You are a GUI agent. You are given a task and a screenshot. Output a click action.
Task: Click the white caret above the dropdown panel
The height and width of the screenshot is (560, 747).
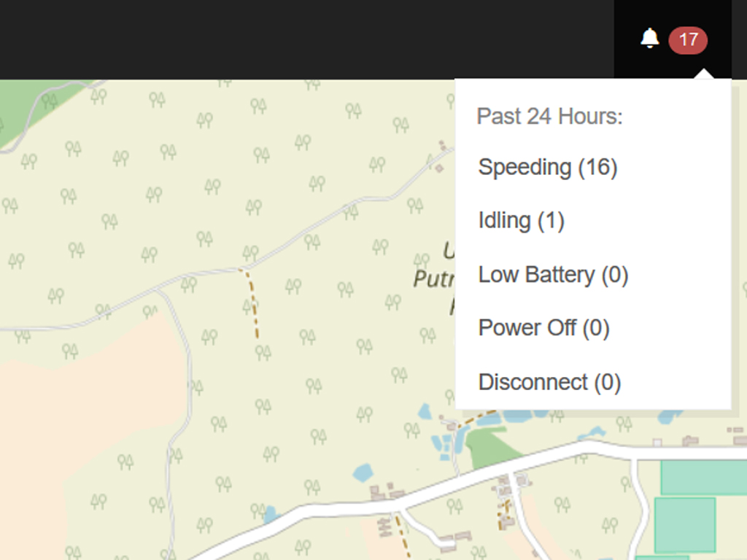(703, 74)
